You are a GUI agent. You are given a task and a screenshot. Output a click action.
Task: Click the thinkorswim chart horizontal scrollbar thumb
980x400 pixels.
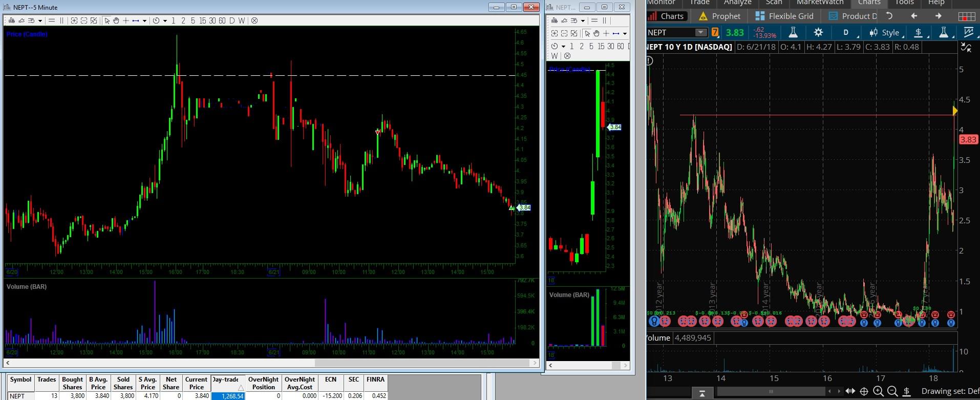coord(771,392)
